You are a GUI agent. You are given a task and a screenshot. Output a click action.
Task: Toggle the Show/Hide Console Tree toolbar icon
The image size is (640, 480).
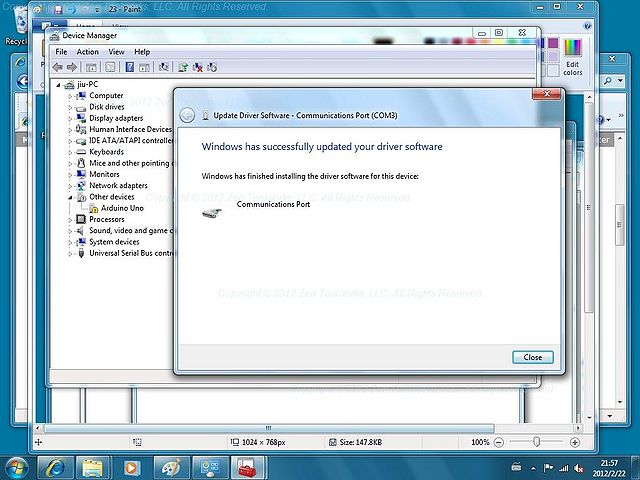pyautogui.click(x=91, y=67)
